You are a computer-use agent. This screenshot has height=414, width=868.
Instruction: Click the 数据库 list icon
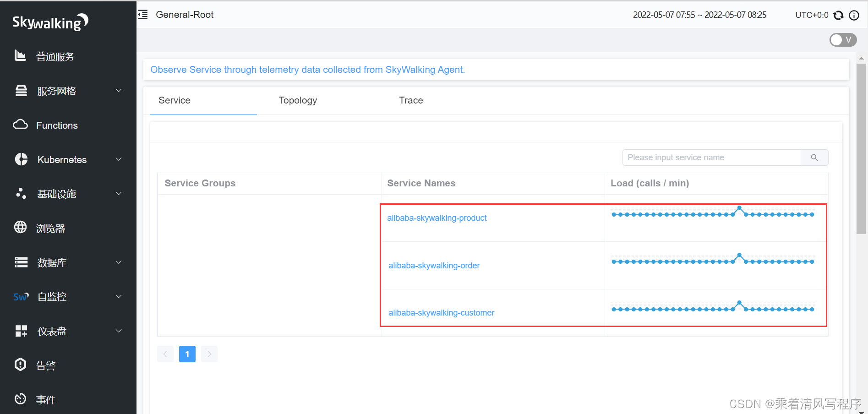tap(21, 262)
